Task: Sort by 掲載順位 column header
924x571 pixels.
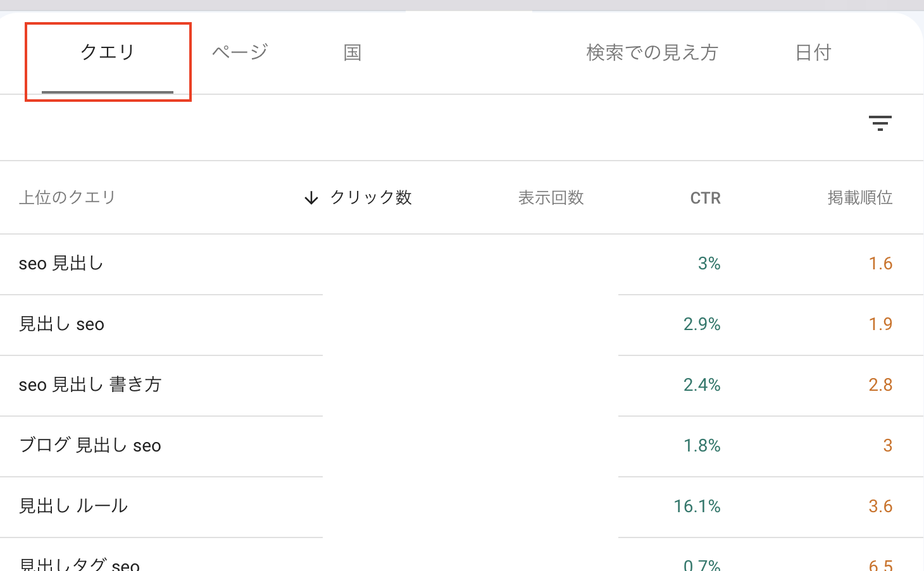Action: coord(859,198)
